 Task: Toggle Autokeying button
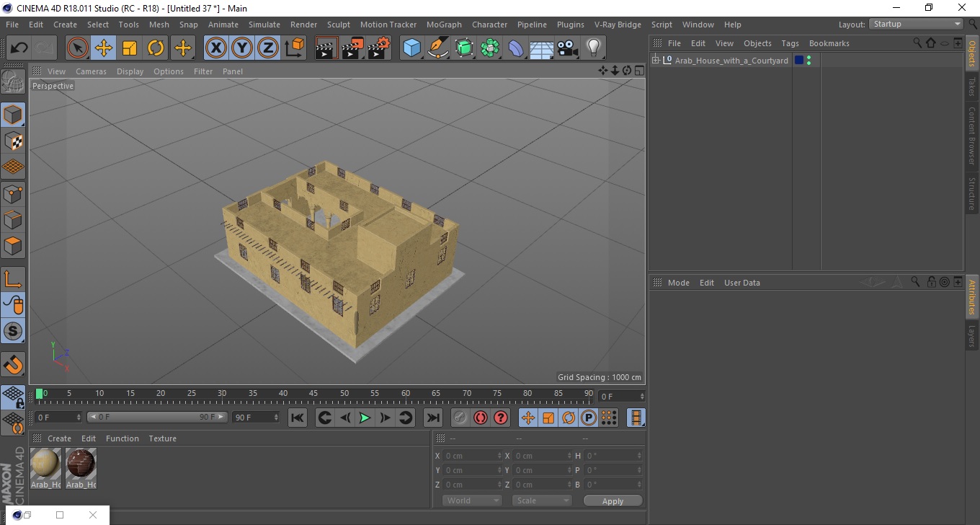click(x=481, y=418)
